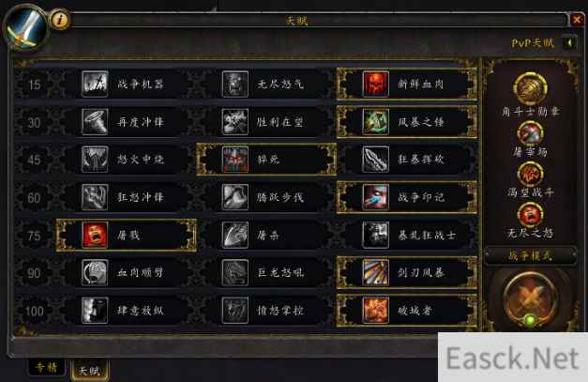Viewport: 588px width, 382px height.
Task: Switch to the 专精 tab
Action: [47, 367]
